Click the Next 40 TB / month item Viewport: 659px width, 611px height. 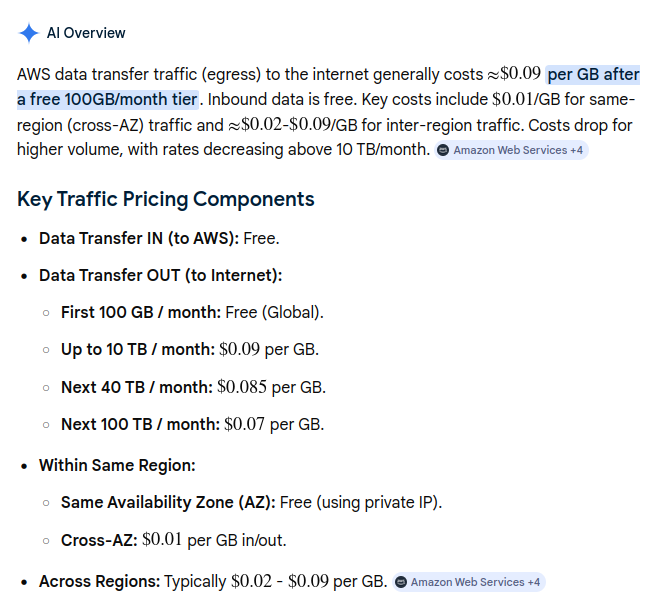(193, 387)
